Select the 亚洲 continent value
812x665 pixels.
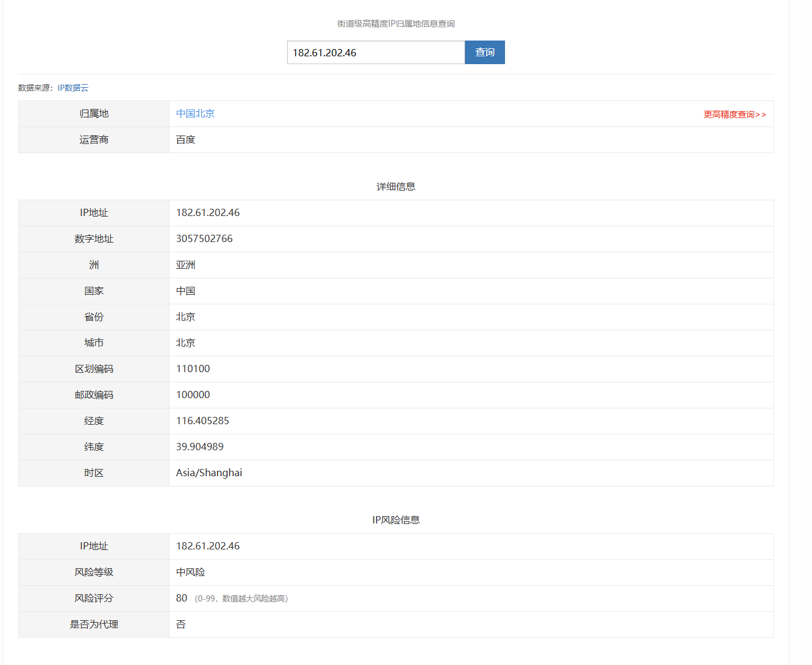coord(186,265)
